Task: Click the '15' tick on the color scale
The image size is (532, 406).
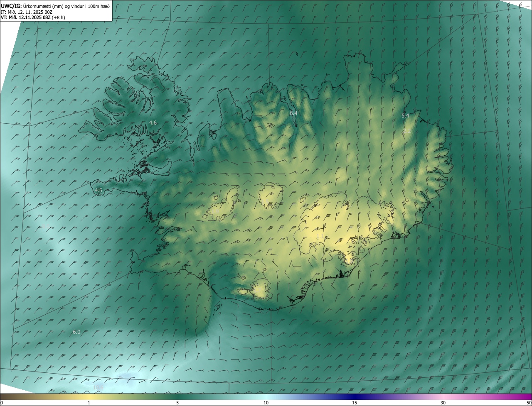Action: point(355,403)
